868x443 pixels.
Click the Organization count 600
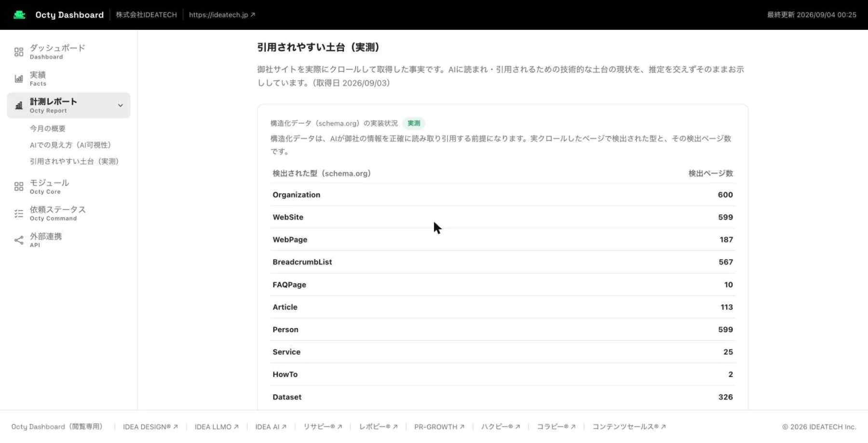tap(725, 194)
